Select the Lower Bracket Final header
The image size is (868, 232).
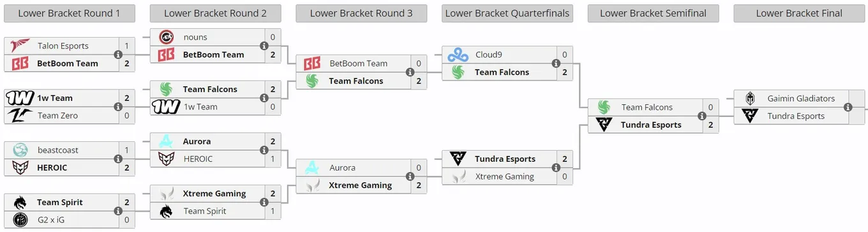coord(799,13)
